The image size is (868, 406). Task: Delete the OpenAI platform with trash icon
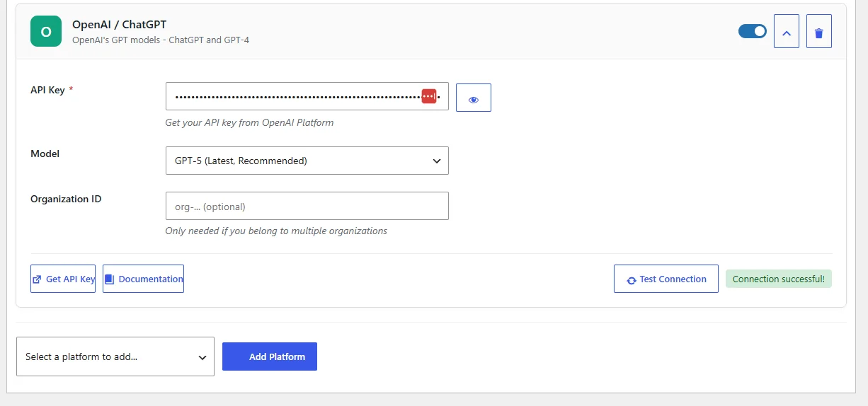pos(819,32)
